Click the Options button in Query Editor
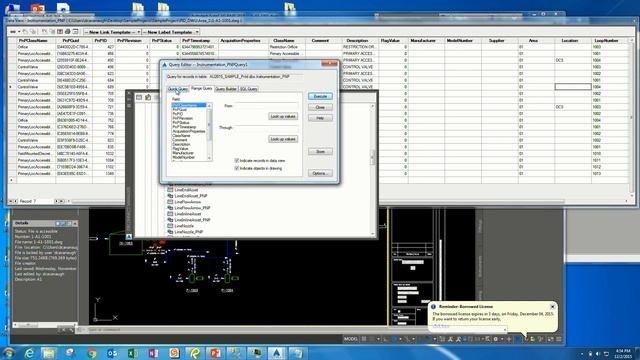Screen dimensions: 640x360 [320, 173]
